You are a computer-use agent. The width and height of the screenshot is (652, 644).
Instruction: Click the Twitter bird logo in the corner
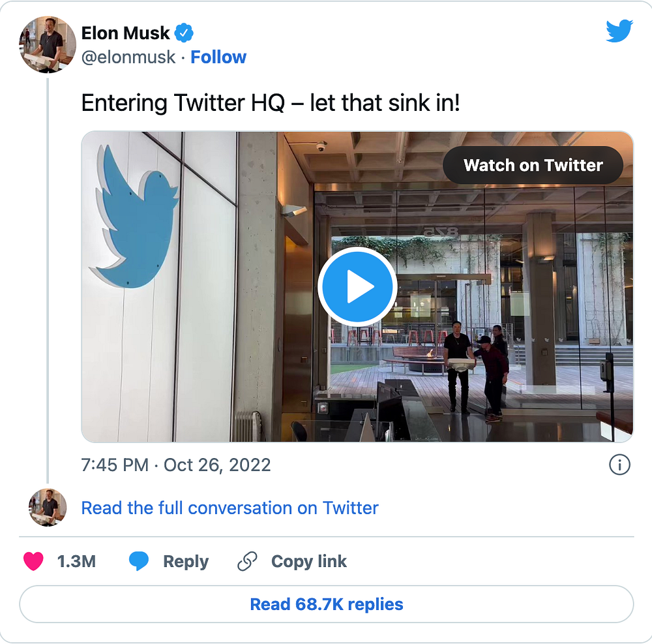tap(619, 31)
